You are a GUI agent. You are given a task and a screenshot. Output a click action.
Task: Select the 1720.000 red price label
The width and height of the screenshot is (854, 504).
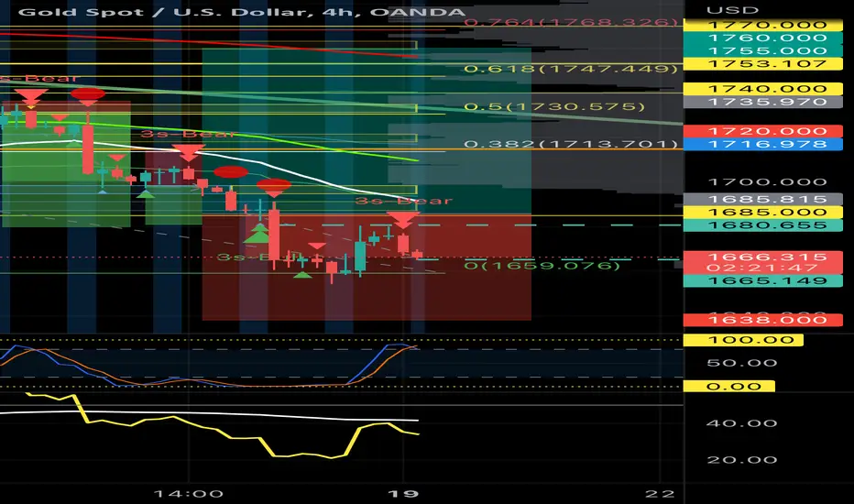coord(763,131)
